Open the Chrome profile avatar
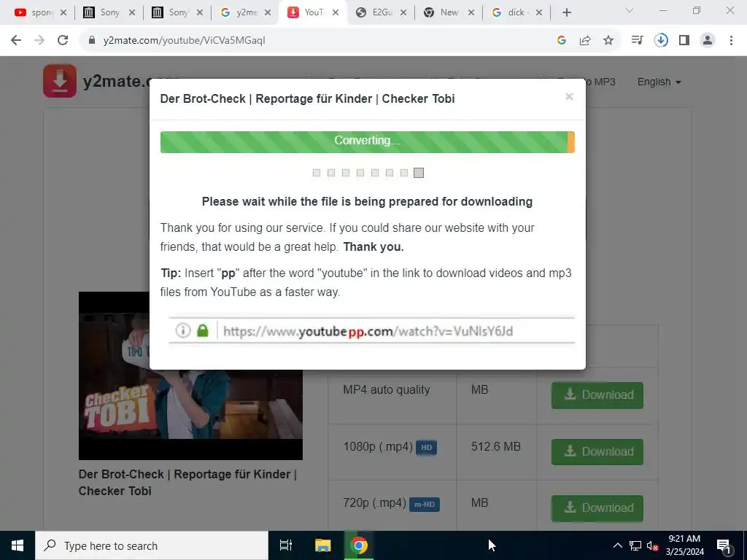Viewport: 747px width, 560px height. coord(708,41)
